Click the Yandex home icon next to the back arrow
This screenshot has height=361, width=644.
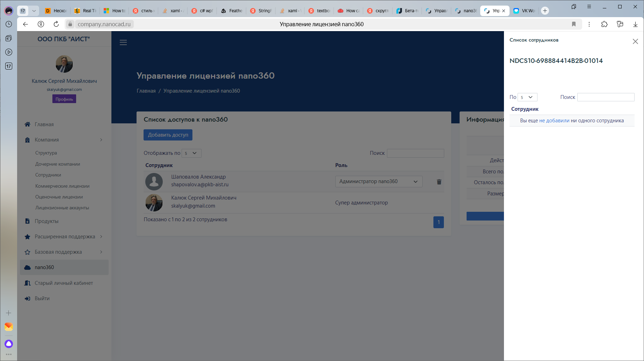pos(41,24)
